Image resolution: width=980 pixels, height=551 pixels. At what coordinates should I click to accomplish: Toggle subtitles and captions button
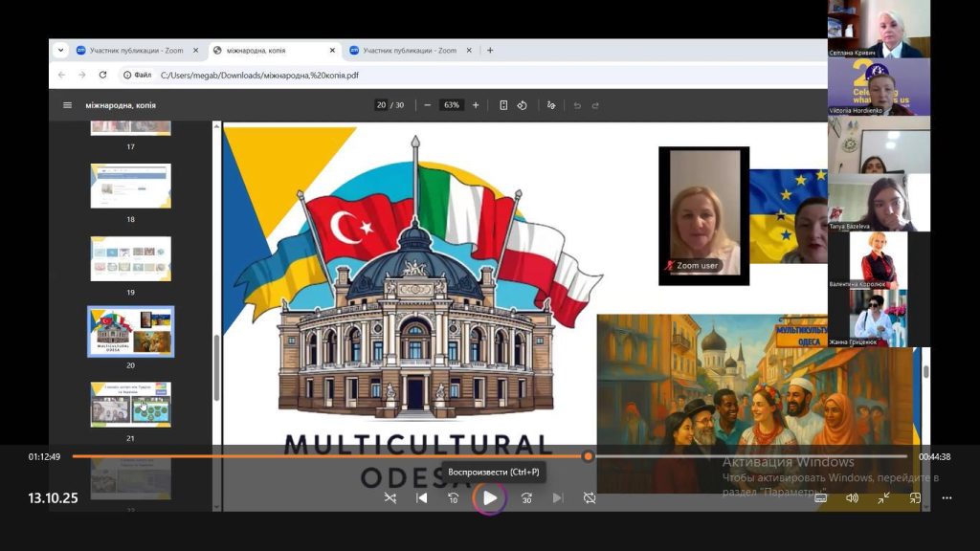coord(820,497)
